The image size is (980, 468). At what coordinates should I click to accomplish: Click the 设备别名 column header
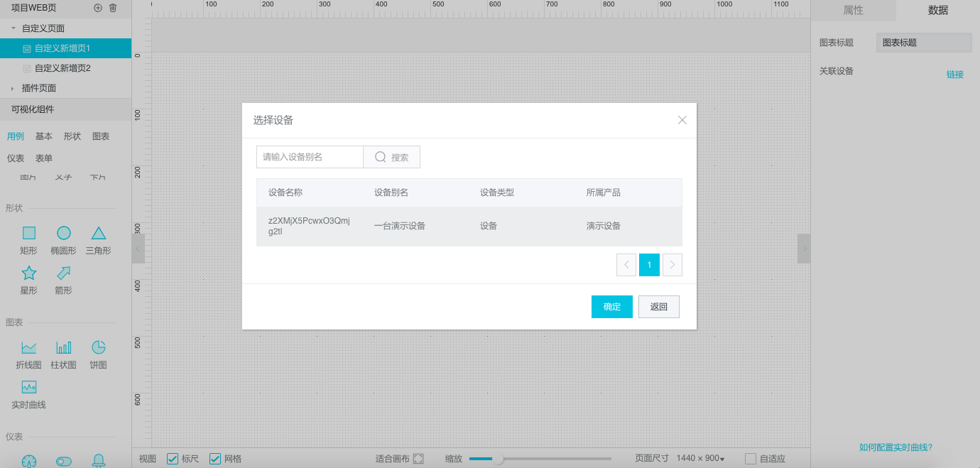[391, 192]
